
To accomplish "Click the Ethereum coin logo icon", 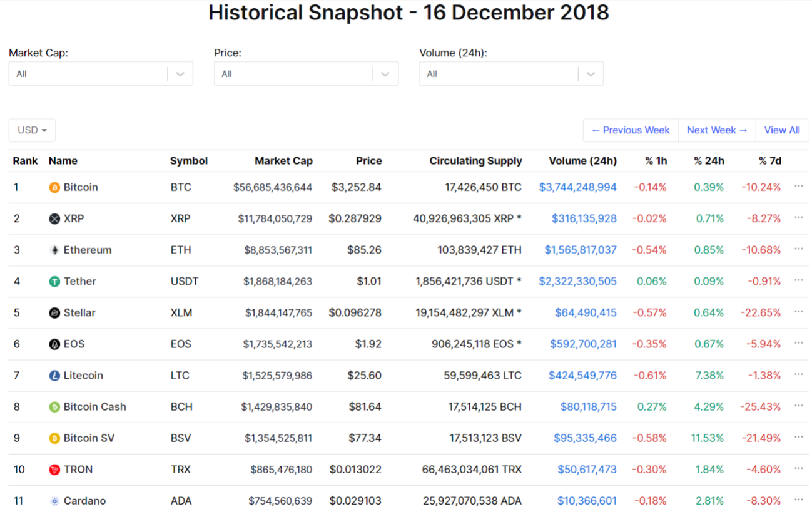I will tap(54, 250).
